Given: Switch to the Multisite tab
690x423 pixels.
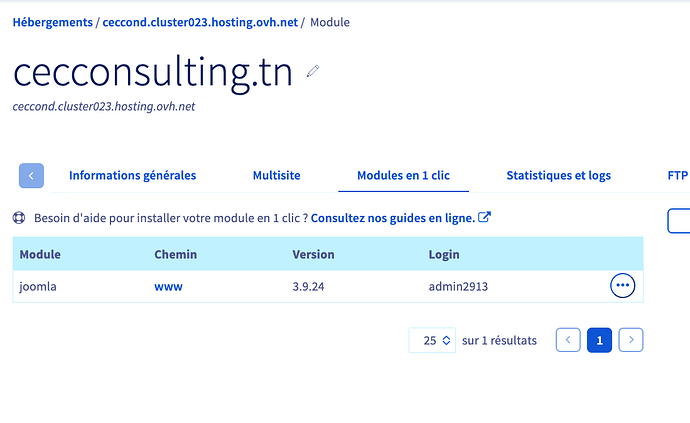Looking at the screenshot, I should tap(276, 176).
